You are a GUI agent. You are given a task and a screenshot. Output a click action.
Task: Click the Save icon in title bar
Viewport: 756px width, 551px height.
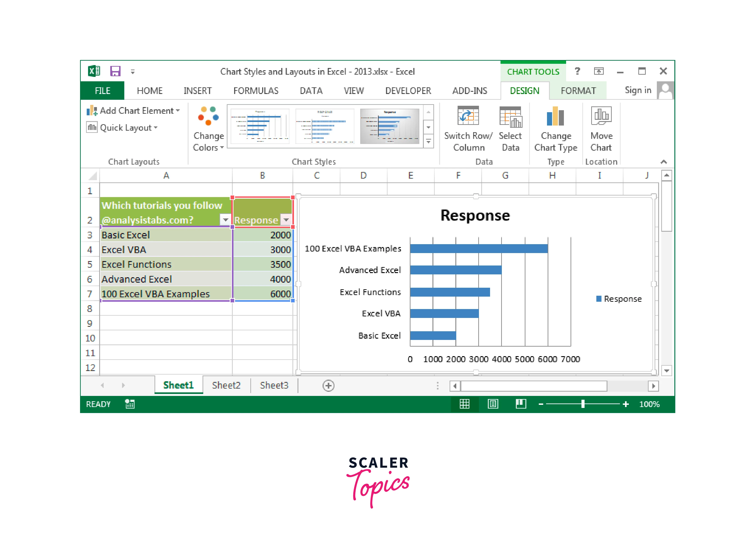[115, 71]
